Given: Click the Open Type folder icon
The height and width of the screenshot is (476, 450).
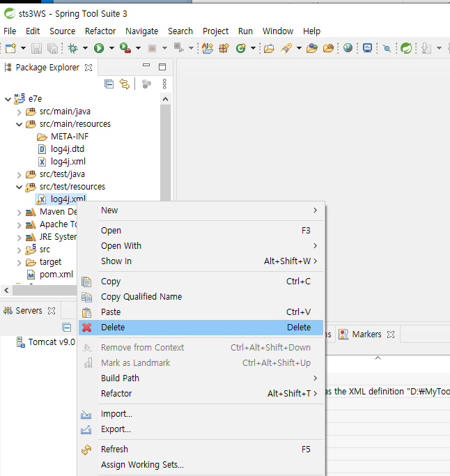Looking at the screenshot, I should (x=269, y=49).
